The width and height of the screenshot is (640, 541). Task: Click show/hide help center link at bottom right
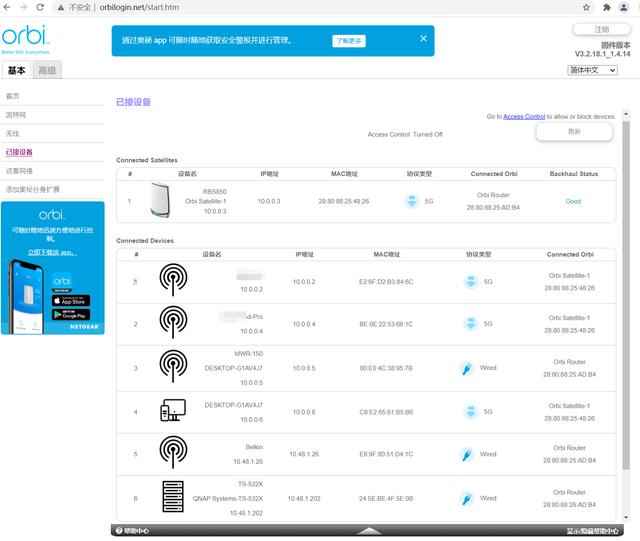point(592,531)
